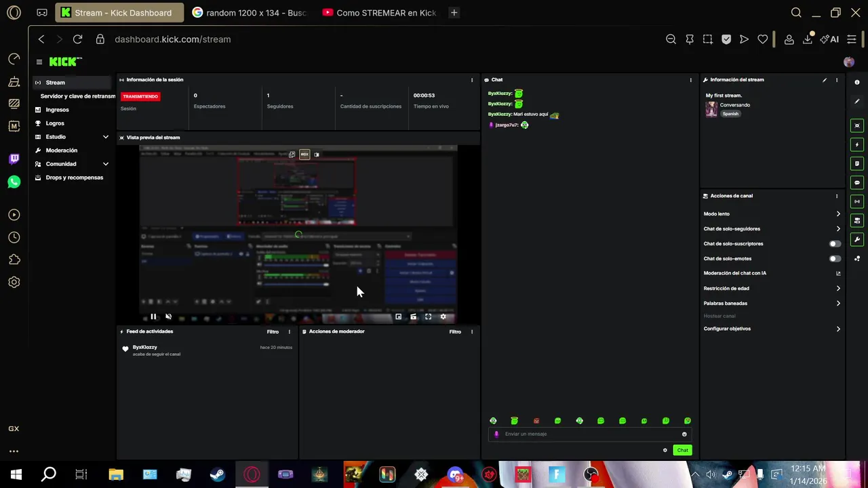
Task: Open Opera downloads icon in toolbar
Action: pyautogui.click(x=808, y=39)
